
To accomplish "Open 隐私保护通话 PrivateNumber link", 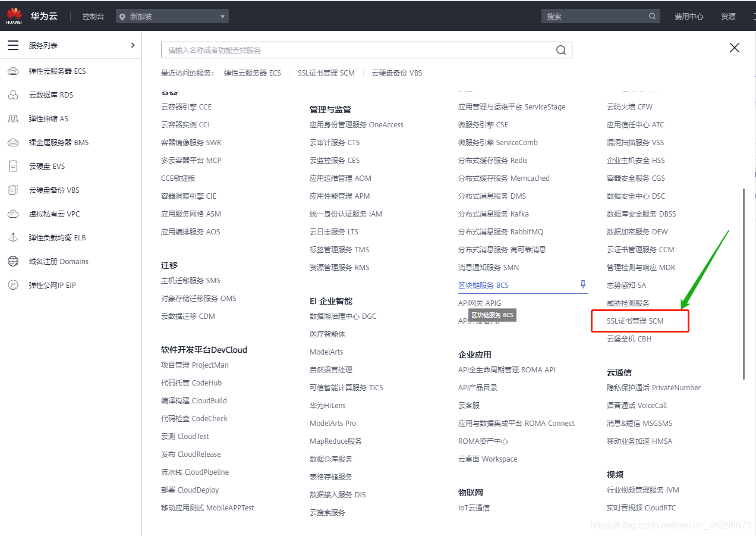I will 654,388.
